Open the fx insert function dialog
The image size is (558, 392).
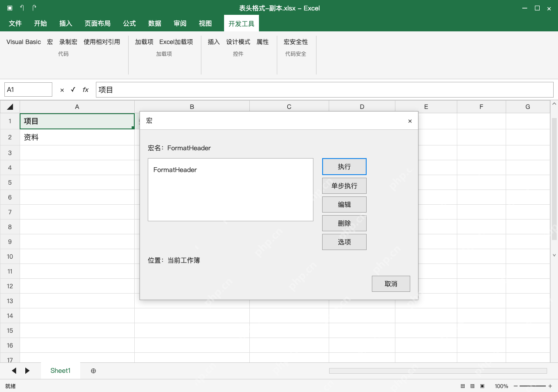85,90
